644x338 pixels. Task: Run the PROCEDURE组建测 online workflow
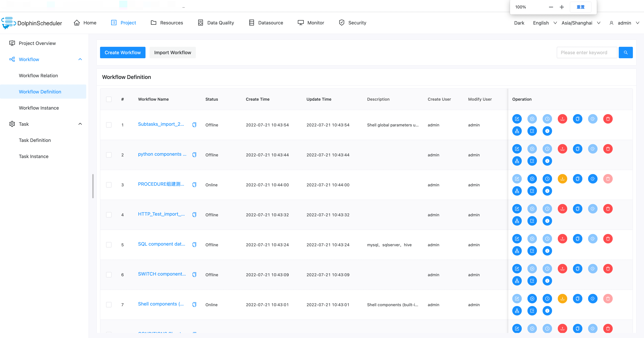[532, 179]
